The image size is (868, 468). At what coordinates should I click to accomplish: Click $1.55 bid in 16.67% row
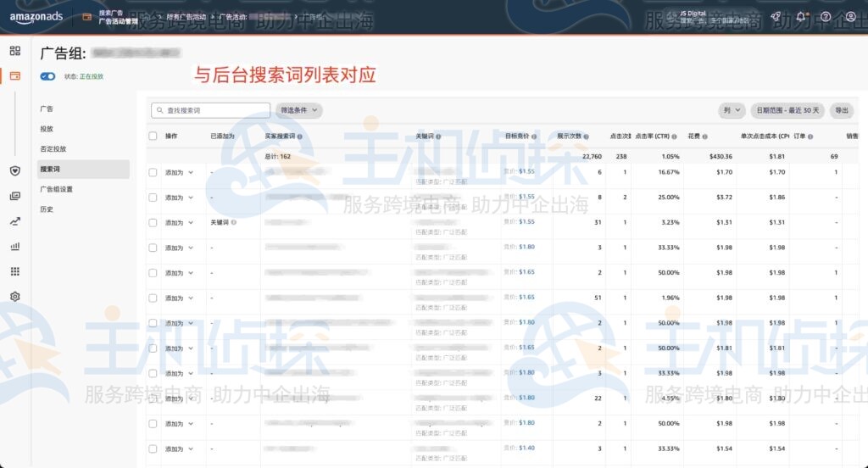(527, 172)
